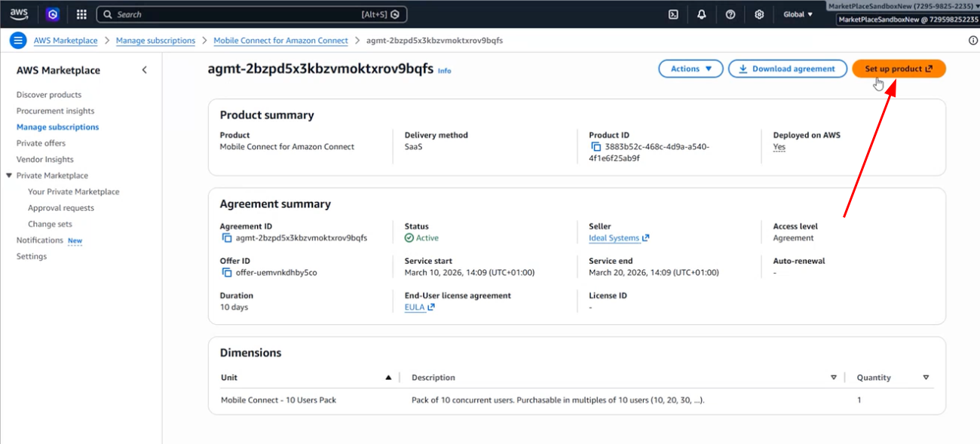The image size is (980, 444).
Task: Open Procurement insights in sidebar
Action: [56, 111]
